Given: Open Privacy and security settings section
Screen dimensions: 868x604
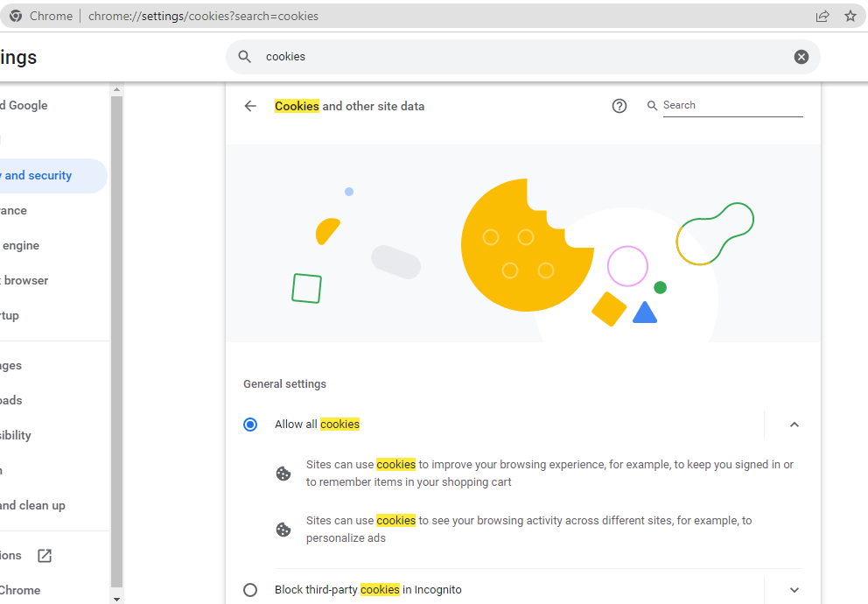Looking at the screenshot, I should (39, 176).
